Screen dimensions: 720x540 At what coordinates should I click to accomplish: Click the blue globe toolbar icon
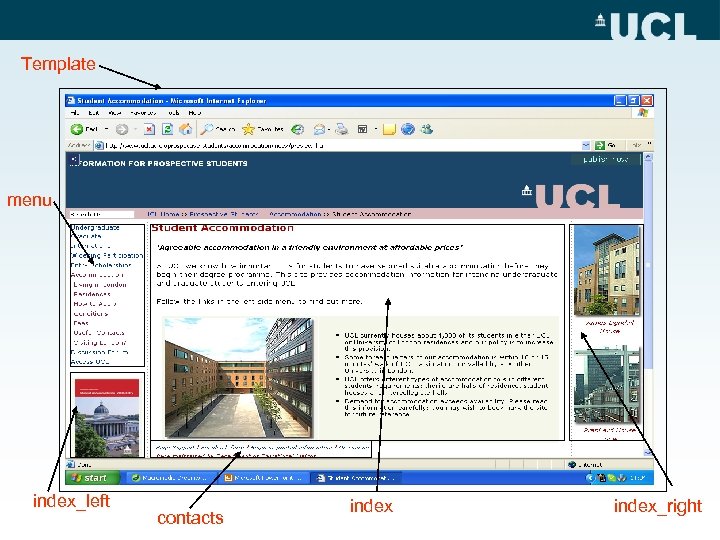(x=407, y=129)
